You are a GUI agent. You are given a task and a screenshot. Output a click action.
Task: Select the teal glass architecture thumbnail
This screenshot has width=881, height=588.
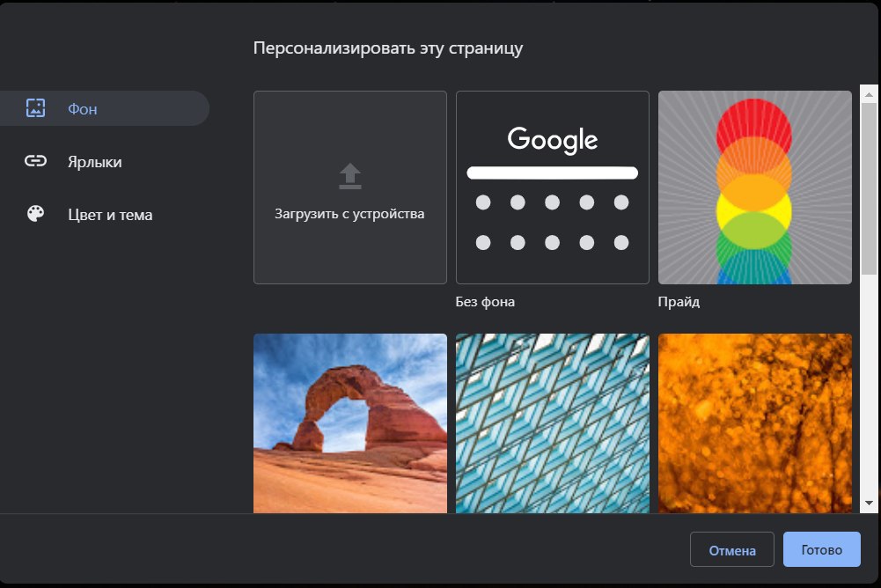tap(553, 423)
